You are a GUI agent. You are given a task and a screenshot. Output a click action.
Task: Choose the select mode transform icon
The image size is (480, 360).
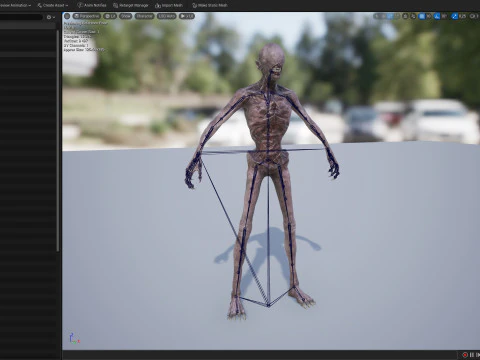coord(377,16)
